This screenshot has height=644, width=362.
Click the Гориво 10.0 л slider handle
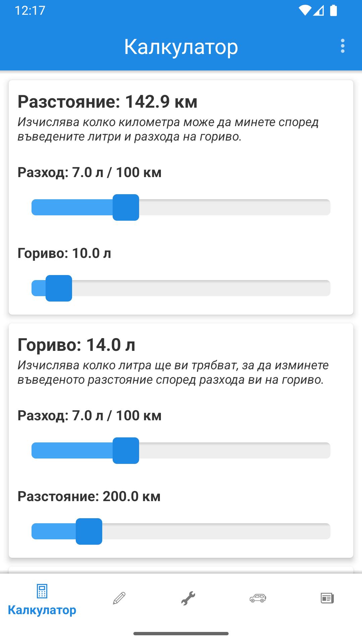click(59, 288)
